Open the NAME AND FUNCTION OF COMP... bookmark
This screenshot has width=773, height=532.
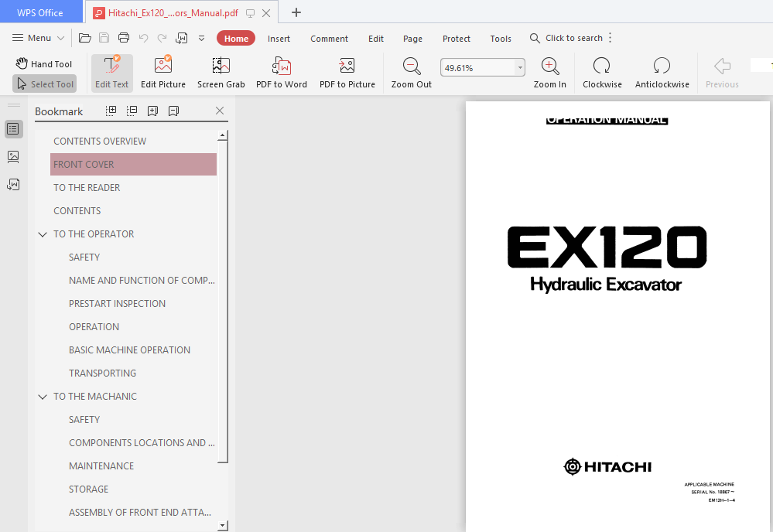coord(142,280)
